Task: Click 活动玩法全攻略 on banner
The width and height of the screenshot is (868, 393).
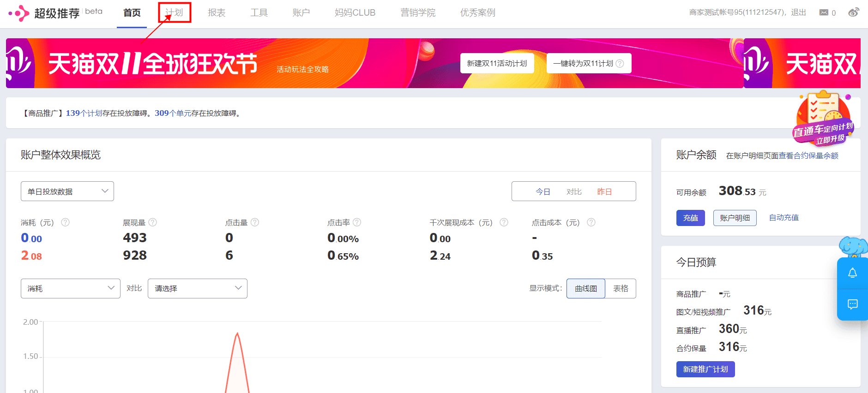Action: pos(303,69)
